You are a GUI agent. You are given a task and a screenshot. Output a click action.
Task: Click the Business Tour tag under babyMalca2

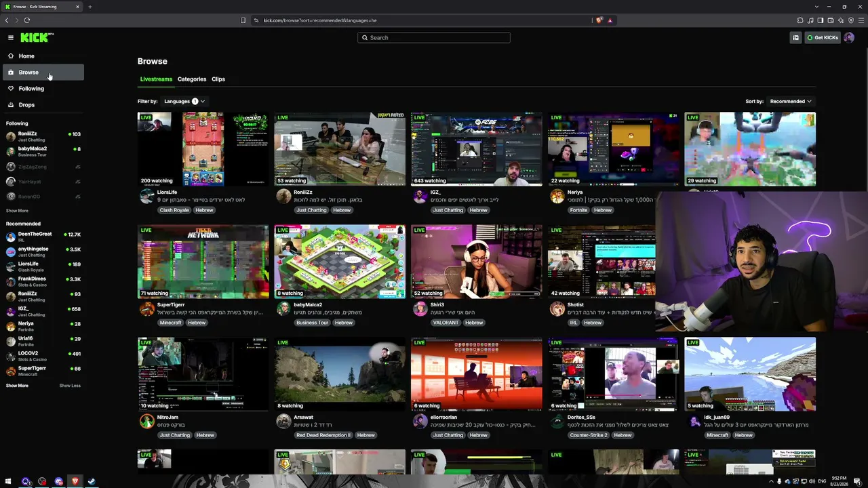[x=312, y=323]
